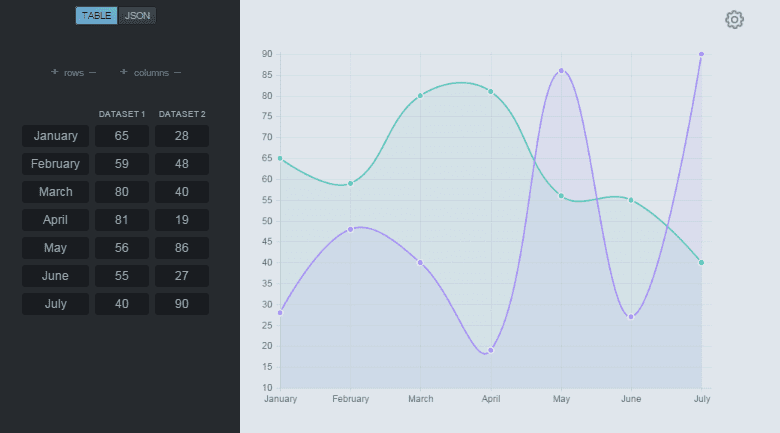The image size is (780, 433).
Task: Click the DATASET 2 column header
Action: [x=182, y=114]
